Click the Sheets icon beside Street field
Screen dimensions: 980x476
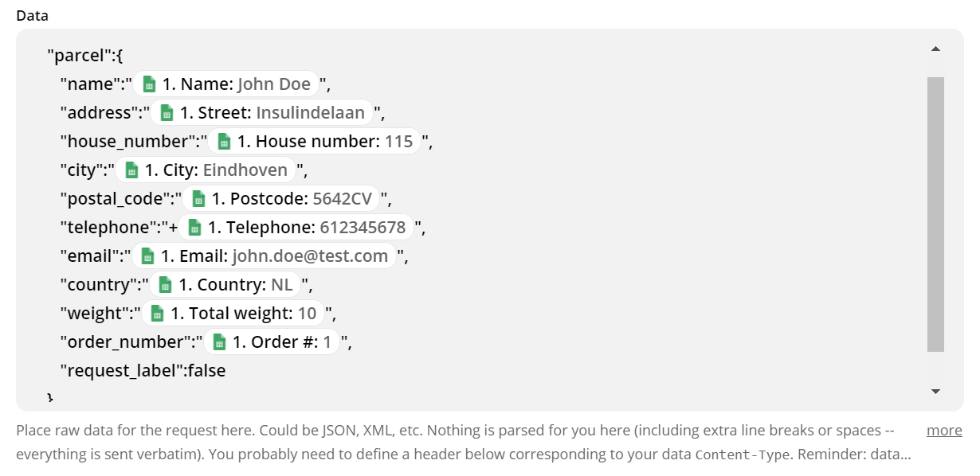pos(167,113)
